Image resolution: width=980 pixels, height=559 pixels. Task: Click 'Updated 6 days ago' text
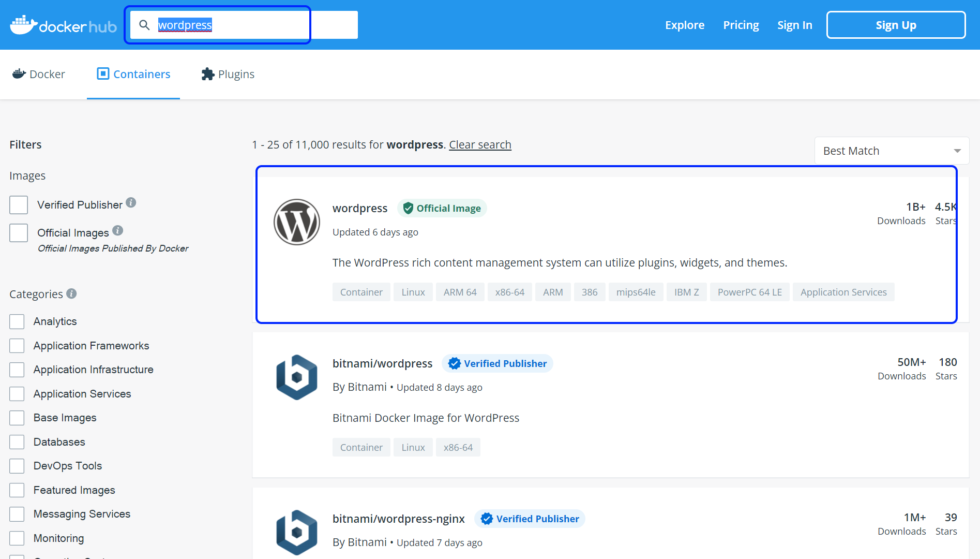click(375, 232)
